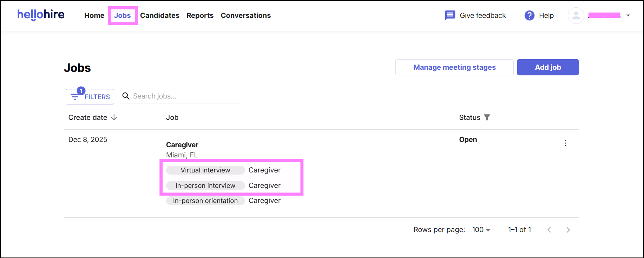The height and width of the screenshot is (258, 644).
Task: Click the In-person orientation stage chip
Action: [205, 201]
